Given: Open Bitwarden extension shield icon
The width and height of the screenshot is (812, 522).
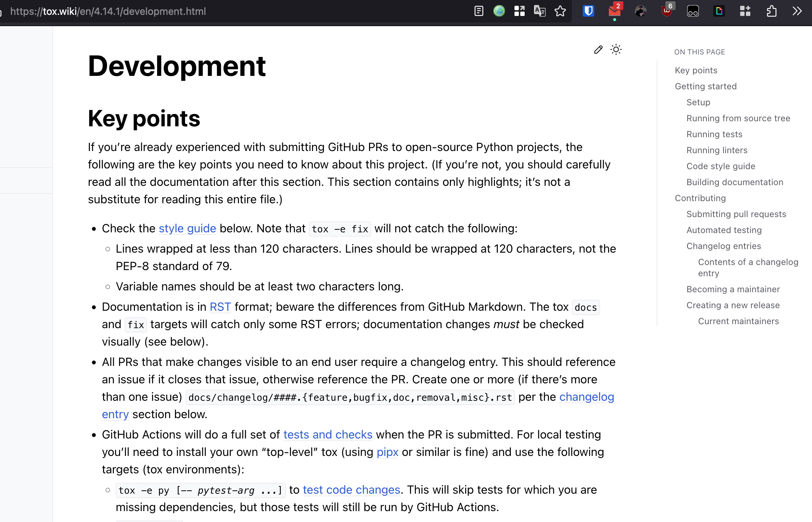Looking at the screenshot, I should click(588, 11).
